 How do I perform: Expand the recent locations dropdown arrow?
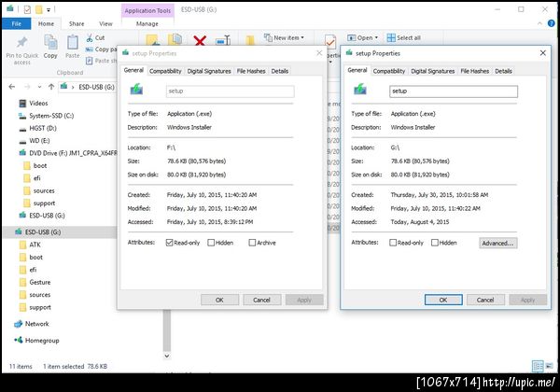coord(39,87)
